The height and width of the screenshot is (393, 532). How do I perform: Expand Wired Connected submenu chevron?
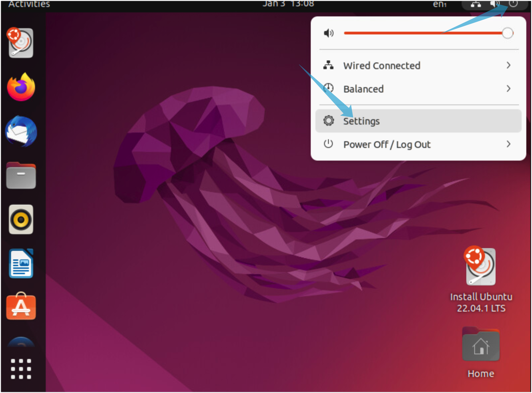click(508, 65)
